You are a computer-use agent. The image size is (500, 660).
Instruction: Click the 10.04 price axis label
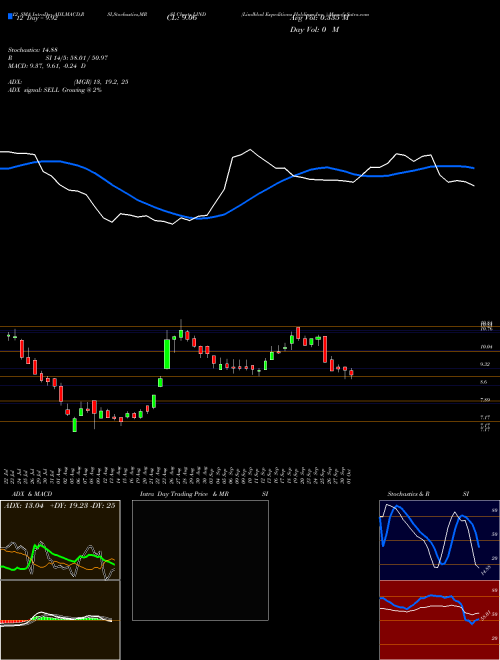pos(486,346)
